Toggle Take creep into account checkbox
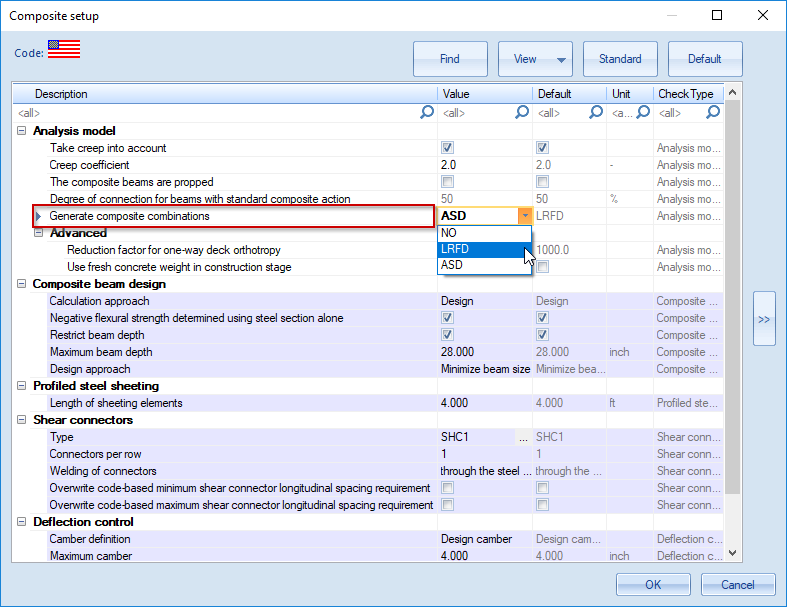Viewport: 787px width, 607px height. [x=447, y=148]
